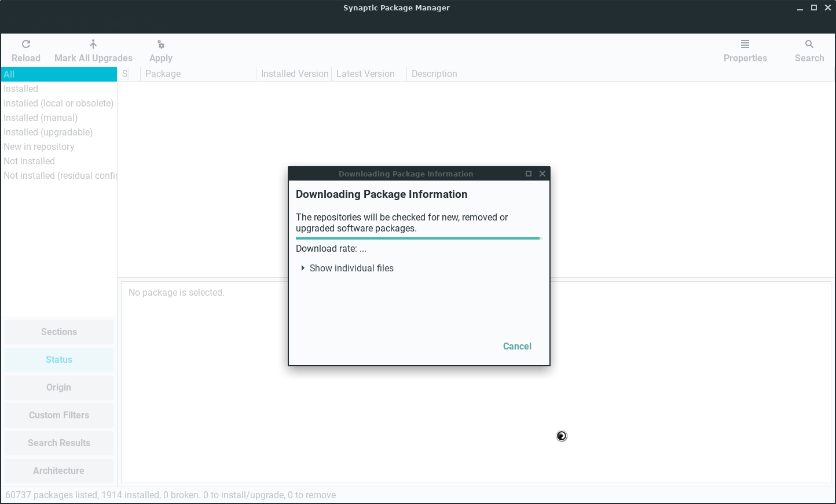The image size is (836, 504).
Task: Select the All filter
Action: click(x=59, y=74)
